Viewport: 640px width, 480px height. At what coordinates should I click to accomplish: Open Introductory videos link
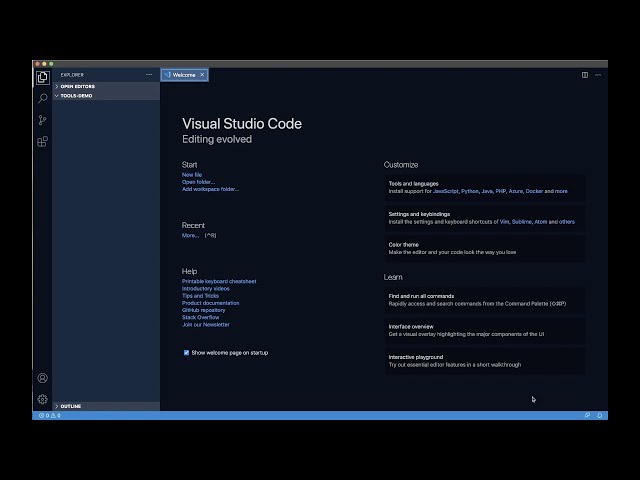pyautogui.click(x=206, y=289)
